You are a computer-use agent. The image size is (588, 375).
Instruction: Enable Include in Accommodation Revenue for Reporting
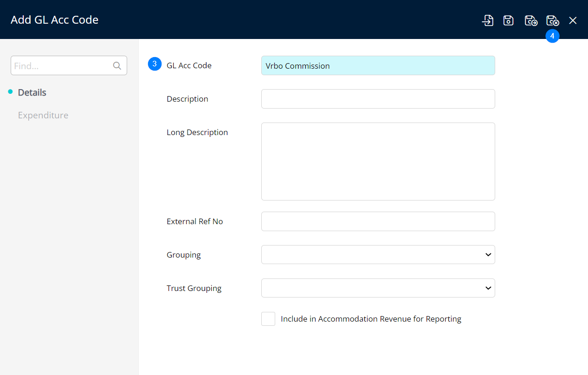point(268,319)
